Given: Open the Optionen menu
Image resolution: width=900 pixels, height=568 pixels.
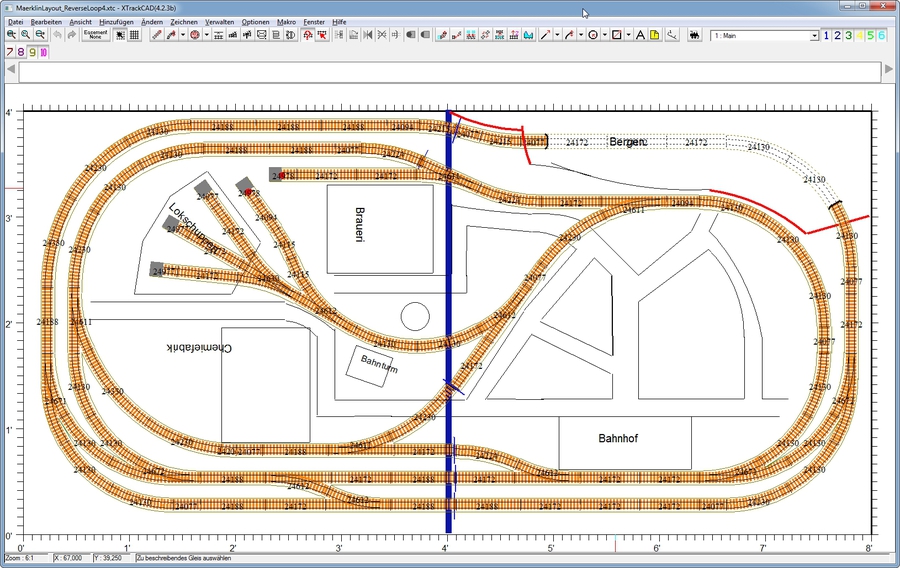Looking at the screenshot, I should [255, 21].
